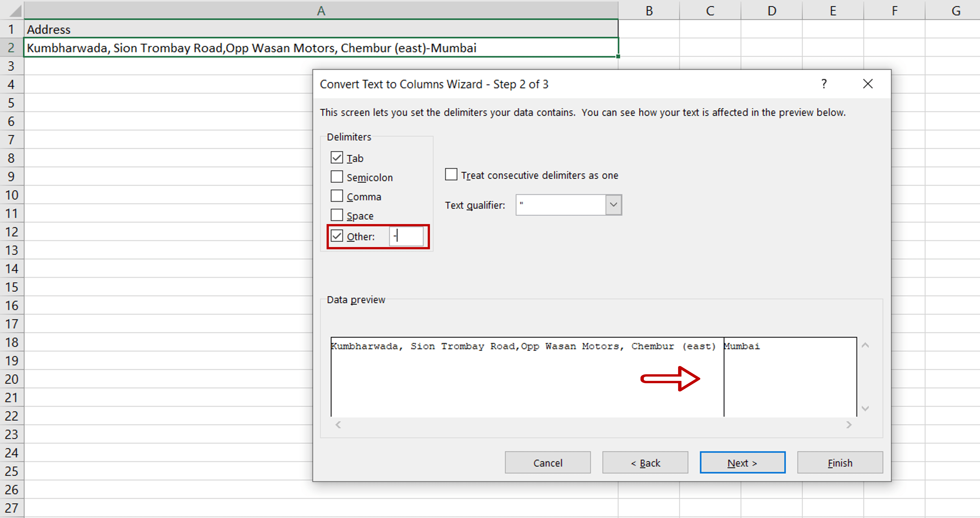Click the Next button in the wizard

742,462
